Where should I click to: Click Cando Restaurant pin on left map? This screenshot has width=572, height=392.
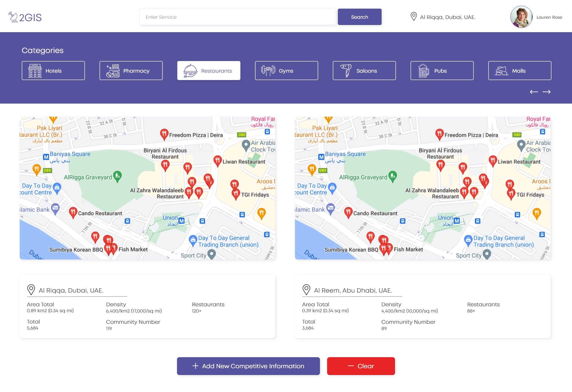(x=73, y=213)
